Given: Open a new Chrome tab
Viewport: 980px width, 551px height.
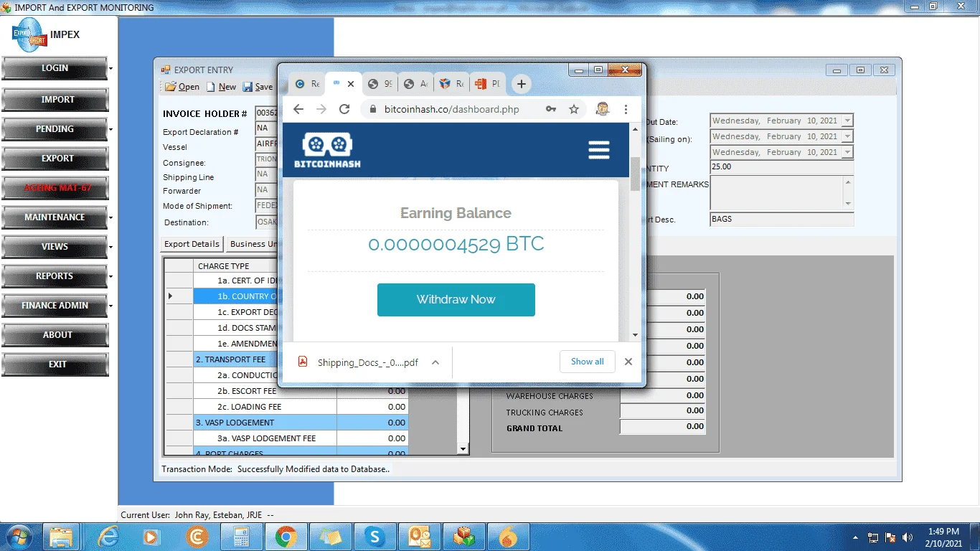Looking at the screenshot, I should (522, 84).
